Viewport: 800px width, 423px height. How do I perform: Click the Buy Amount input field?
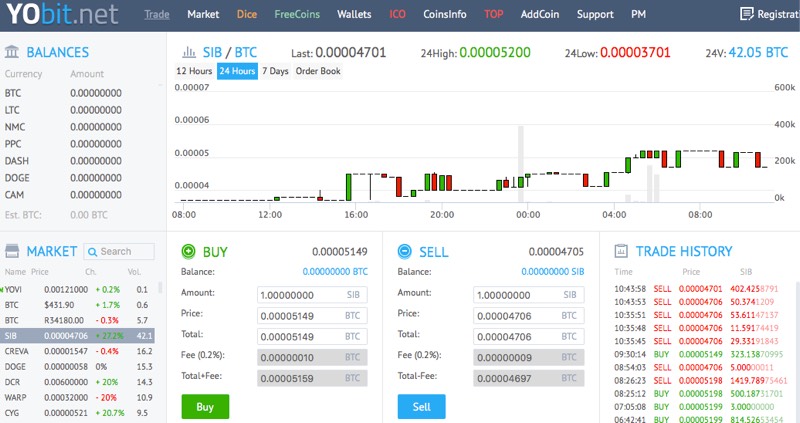[x=312, y=295]
